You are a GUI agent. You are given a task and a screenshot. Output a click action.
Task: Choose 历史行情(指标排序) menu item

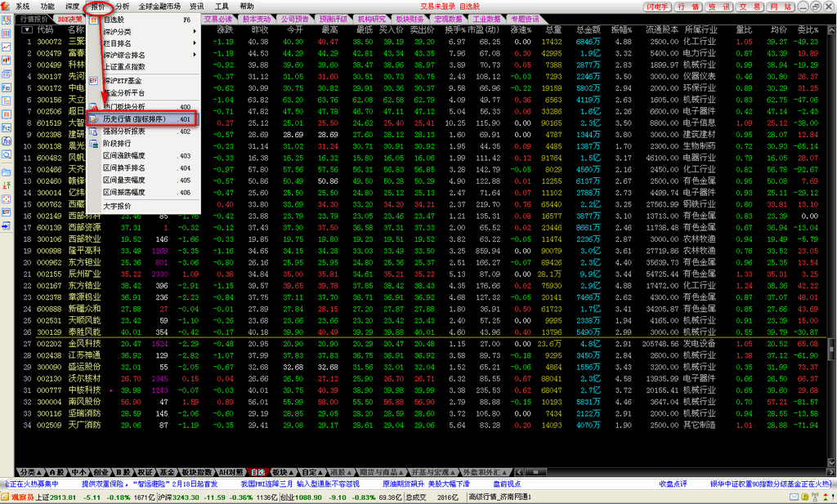[143, 119]
